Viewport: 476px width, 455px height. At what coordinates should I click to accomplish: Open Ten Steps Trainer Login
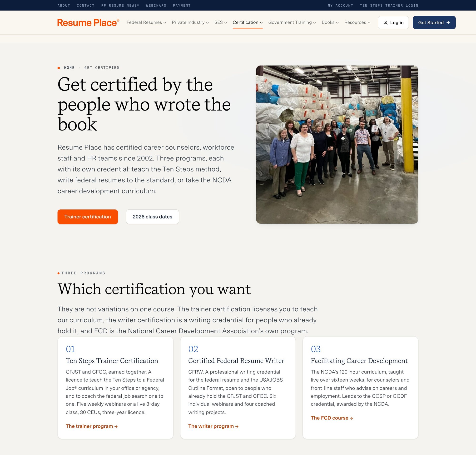pos(389,5)
